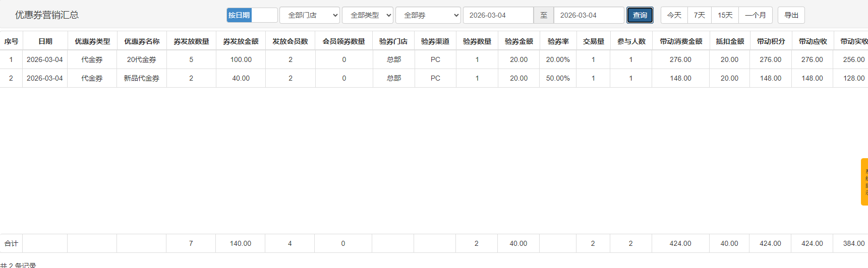Open the 全部券 coupon selector
The height and width of the screenshot is (268, 868).
(x=428, y=15)
